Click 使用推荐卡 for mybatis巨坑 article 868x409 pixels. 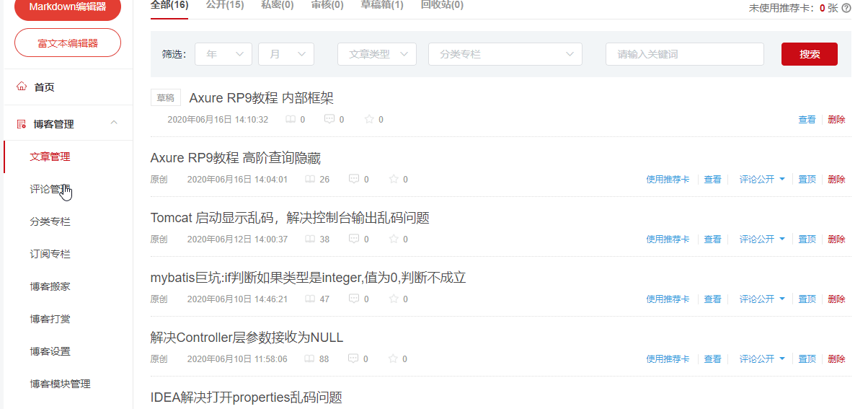(668, 299)
